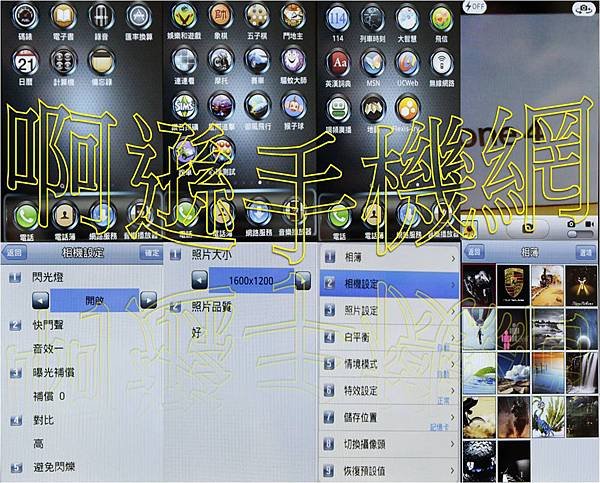Click the 音效一 shutter sound value
The image size is (600, 483).
pyautogui.click(x=47, y=349)
